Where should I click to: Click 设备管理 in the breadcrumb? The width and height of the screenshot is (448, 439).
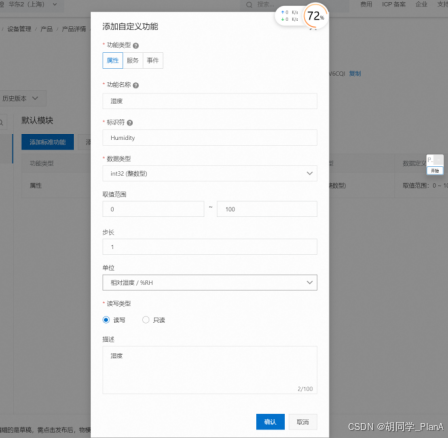19,29
